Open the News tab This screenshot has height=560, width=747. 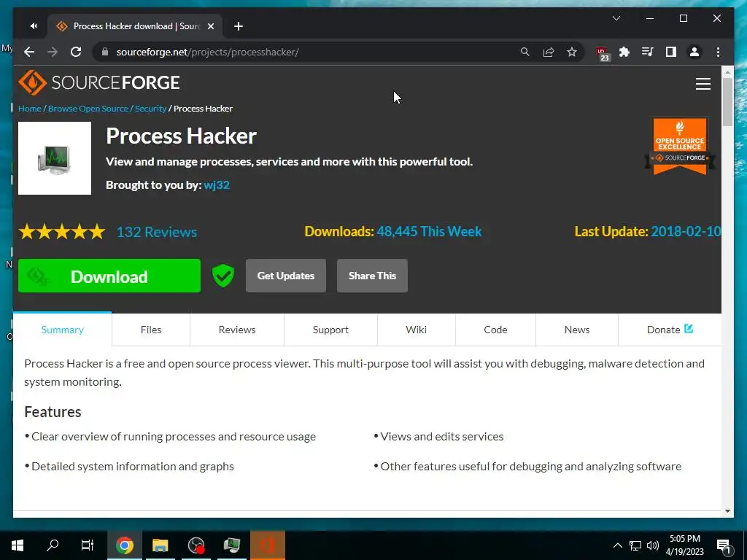(x=577, y=330)
